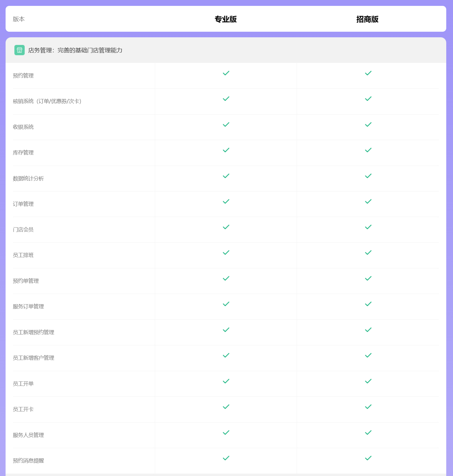This screenshot has width=453, height=476.
Task: Click 招商版 checkmark for 预约消息提醒
Action: [368, 458]
